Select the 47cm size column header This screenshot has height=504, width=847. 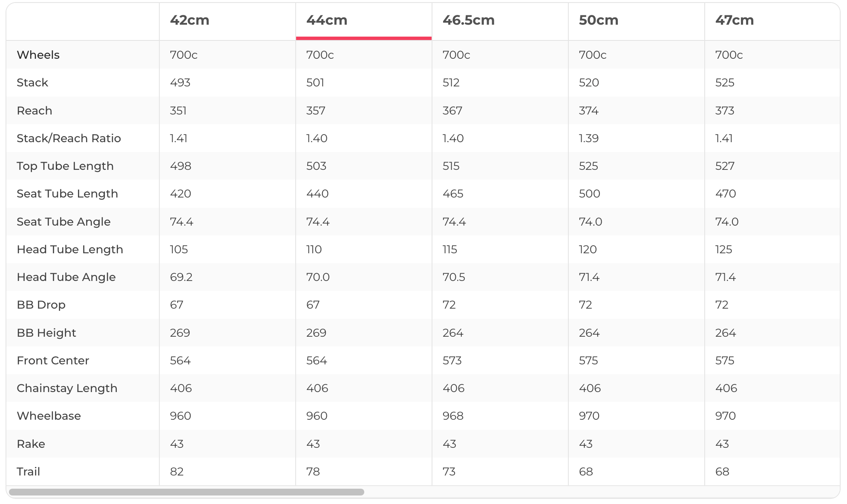(x=734, y=20)
